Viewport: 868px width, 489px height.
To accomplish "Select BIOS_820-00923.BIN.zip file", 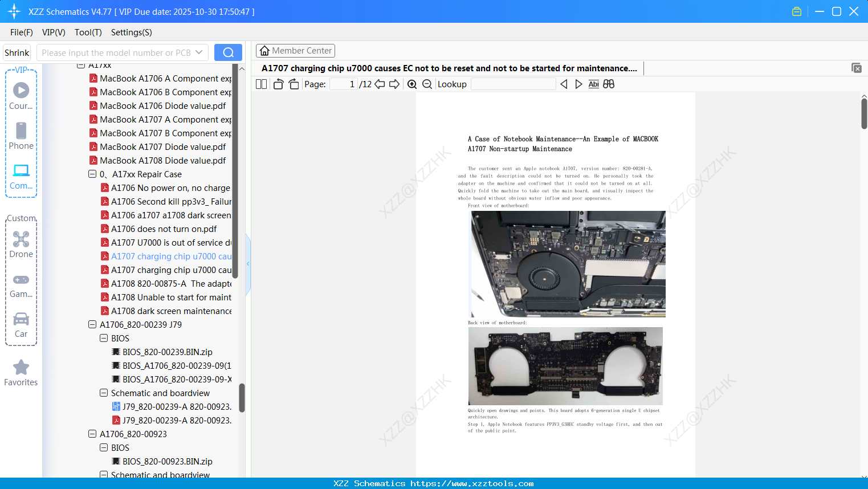I will point(162,462).
